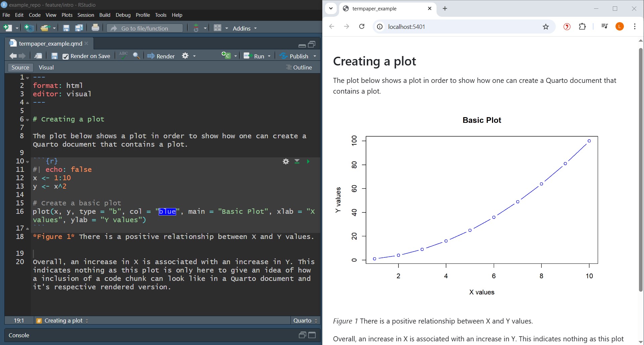Click the Print icon in RStudio toolbar
The image size is (644, 345).
pos(95,28)
